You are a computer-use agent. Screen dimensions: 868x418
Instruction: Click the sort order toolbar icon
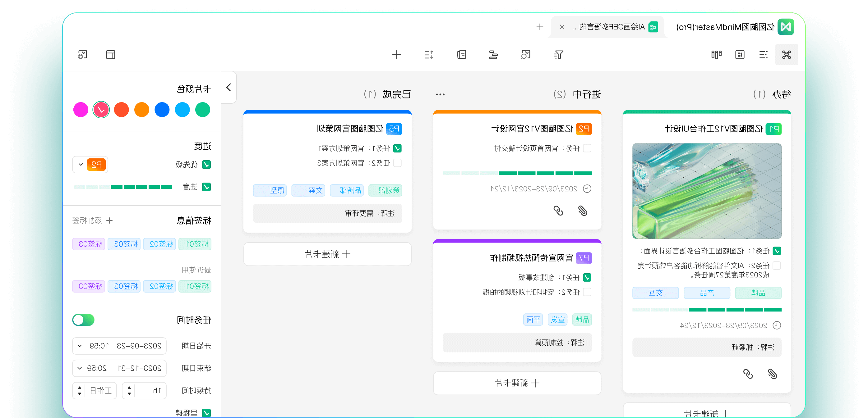(x=429, y=55)
